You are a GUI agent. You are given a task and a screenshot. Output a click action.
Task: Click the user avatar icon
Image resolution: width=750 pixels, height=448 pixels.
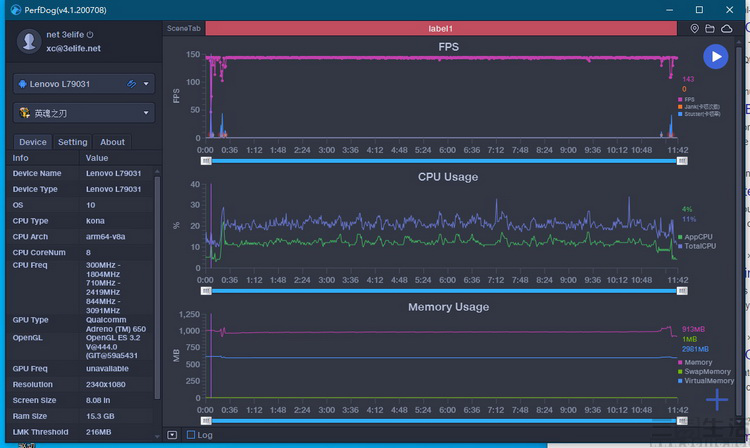[x=29, y=41]
